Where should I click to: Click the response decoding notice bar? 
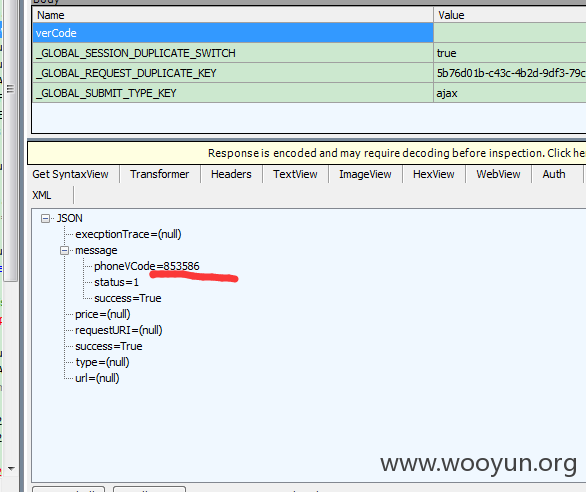(307, 153)
